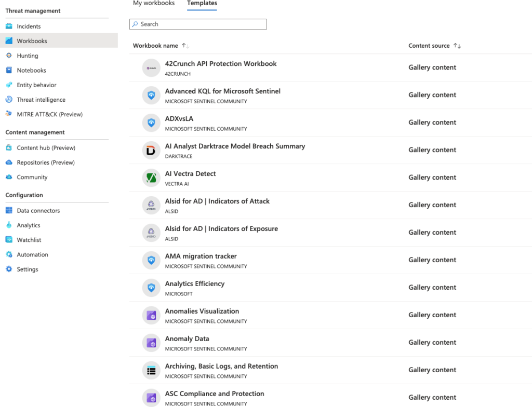Click the Data connectors grid icon
This screenshot has width=532, height=407.
pos(9,210)
